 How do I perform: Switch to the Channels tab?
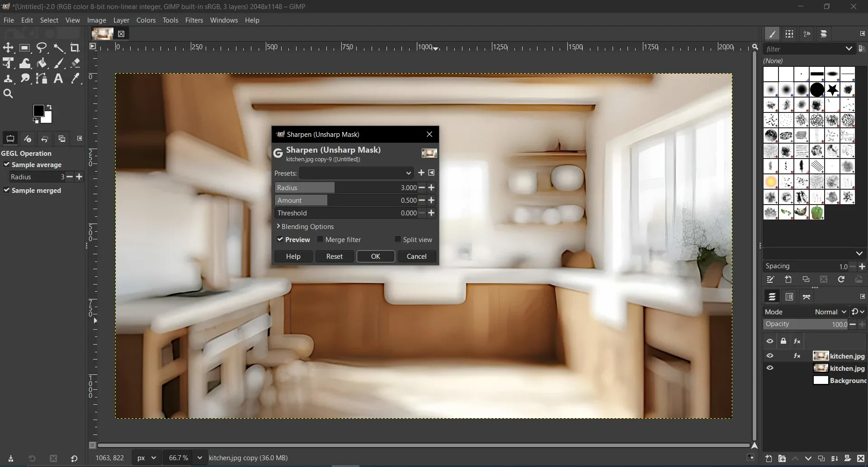tap(789, 297)
